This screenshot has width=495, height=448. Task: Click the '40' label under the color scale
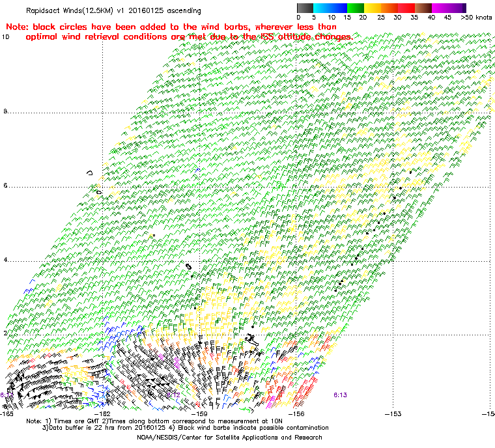point(431,18)
